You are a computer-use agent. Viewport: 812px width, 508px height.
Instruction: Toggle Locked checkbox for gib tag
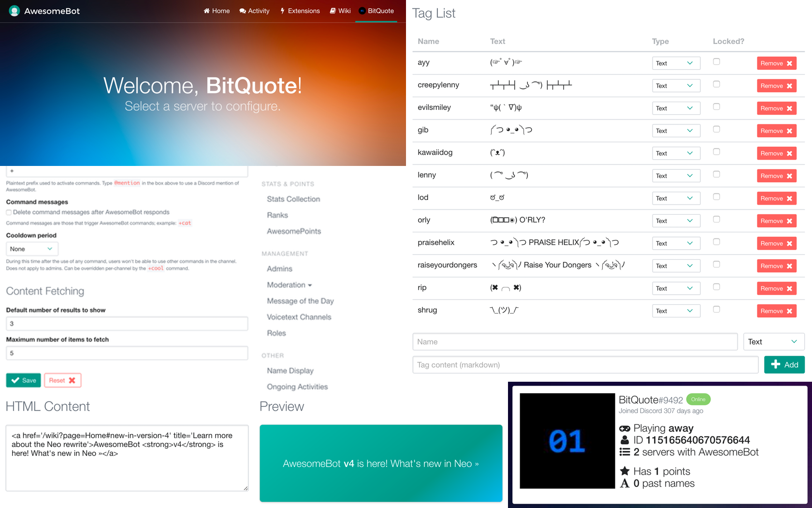pos(716,129)
